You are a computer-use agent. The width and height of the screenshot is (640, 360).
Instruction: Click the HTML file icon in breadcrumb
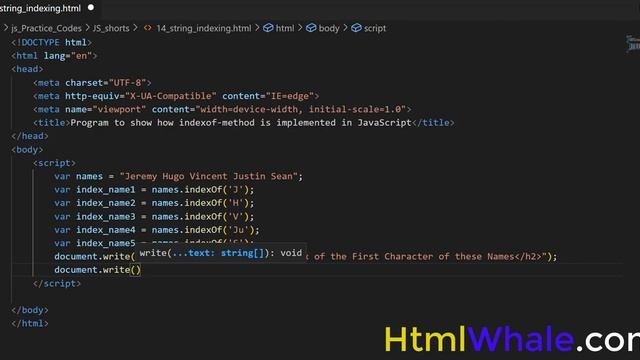147,28
